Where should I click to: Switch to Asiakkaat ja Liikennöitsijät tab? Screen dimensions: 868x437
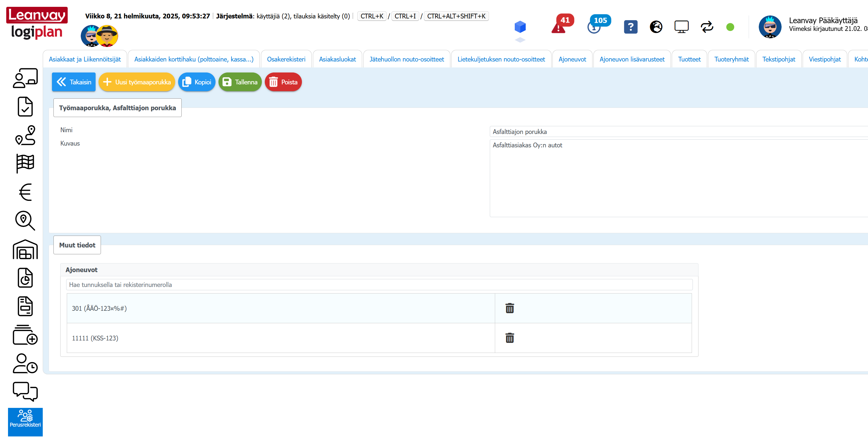[85, 59]
